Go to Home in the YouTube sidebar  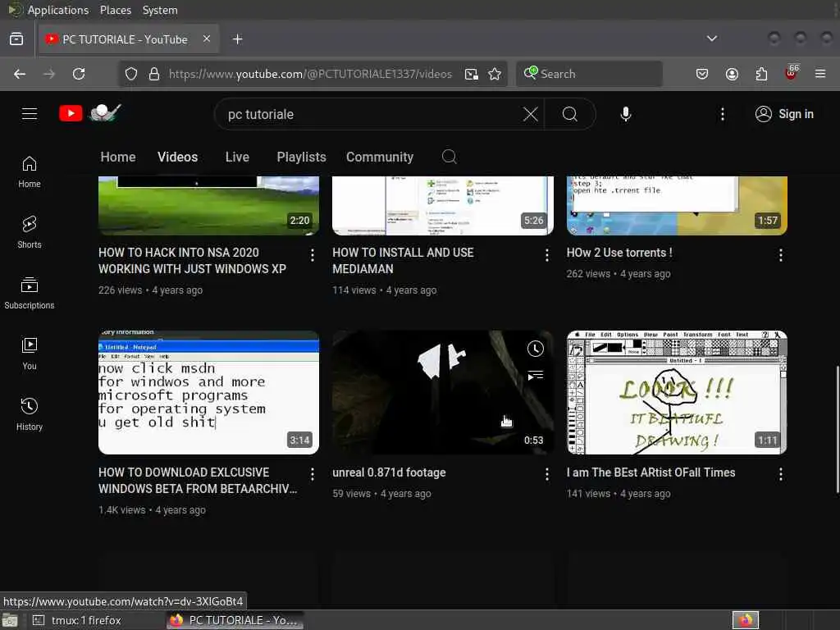(x=30, y=172)
